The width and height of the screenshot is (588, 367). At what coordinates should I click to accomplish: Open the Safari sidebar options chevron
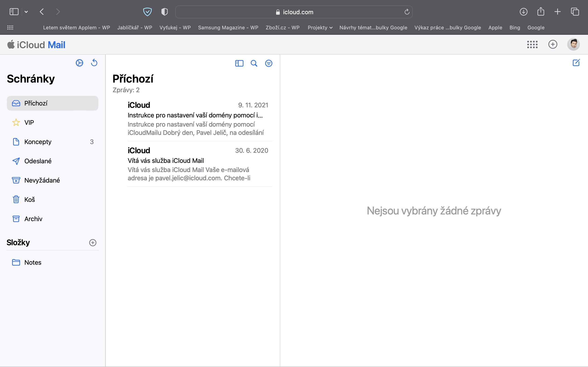click(x=26, y=12)
